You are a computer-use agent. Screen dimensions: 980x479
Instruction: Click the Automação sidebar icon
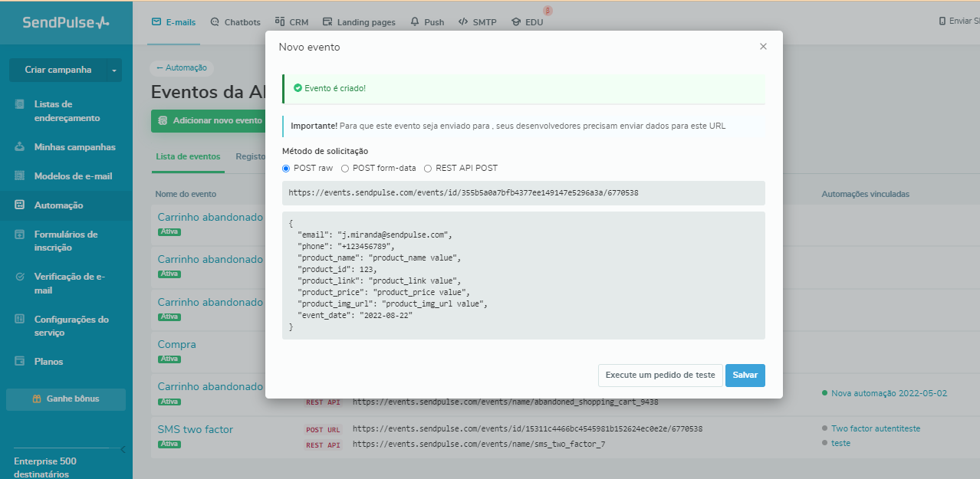point(20,205)
